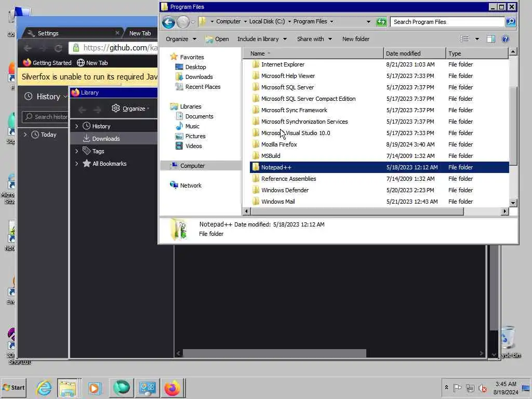
Task: Go back in Explorer navigation
Action: [168, 22]
